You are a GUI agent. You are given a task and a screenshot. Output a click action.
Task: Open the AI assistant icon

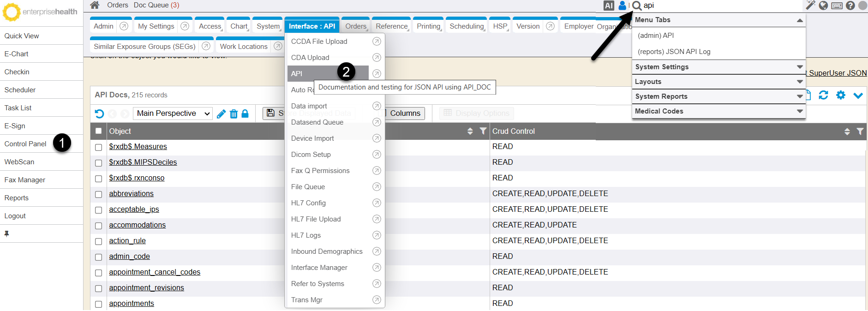pos(609,6)
